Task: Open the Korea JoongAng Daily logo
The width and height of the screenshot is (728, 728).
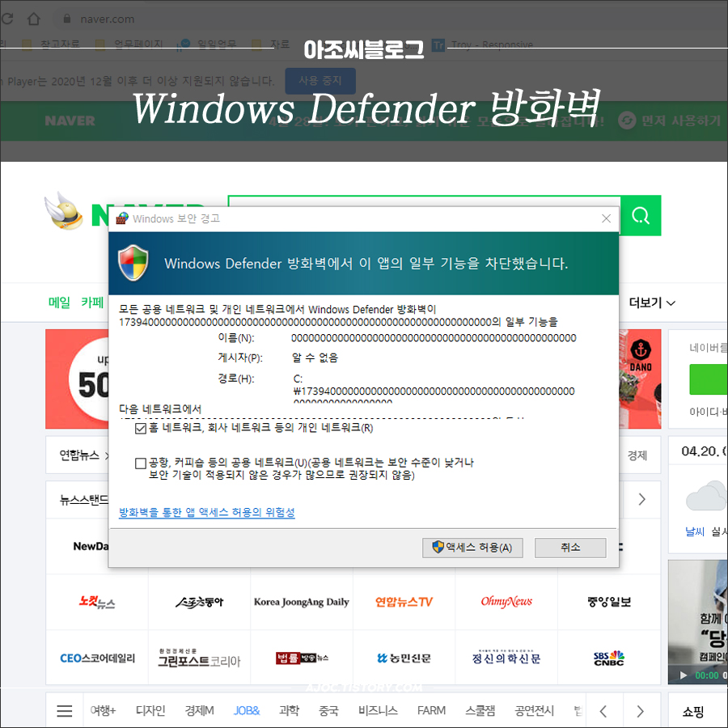Action: pos(302,602)
